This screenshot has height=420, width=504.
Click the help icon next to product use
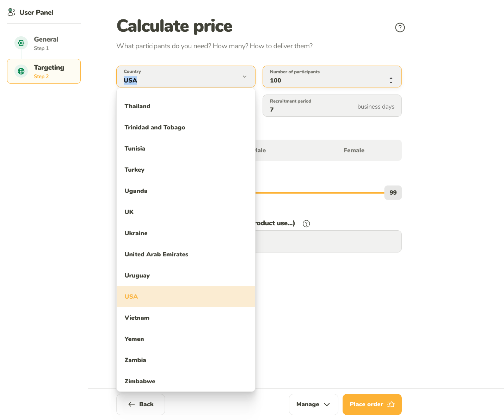tap(306, 224)
